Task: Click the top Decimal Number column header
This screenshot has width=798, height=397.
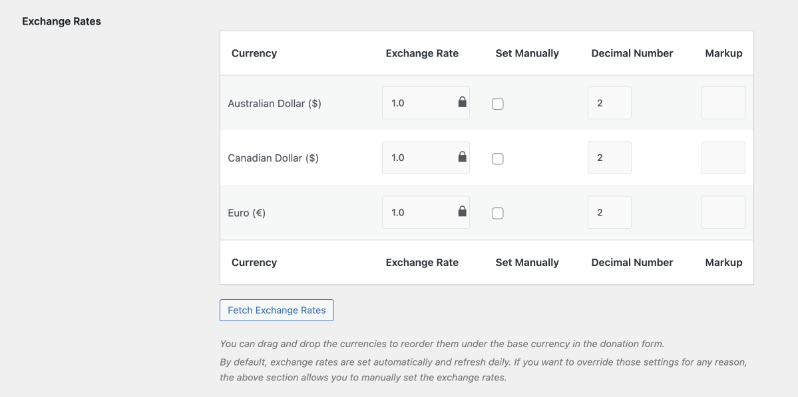Action: pyautogui.click(x=632, y=53)
